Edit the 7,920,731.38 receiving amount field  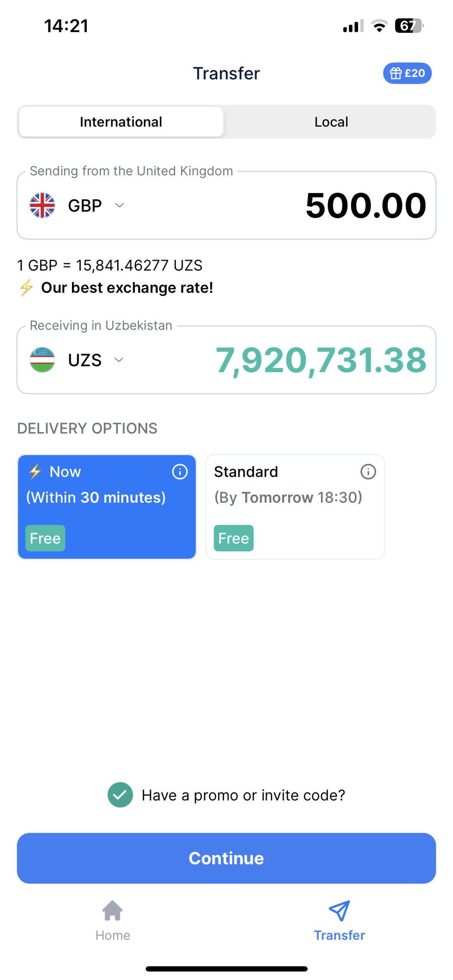[x=321, y=360]
